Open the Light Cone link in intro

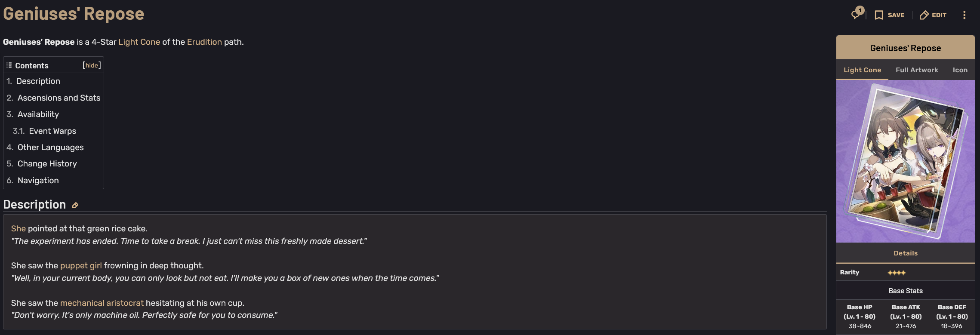[x=139, y=42]
